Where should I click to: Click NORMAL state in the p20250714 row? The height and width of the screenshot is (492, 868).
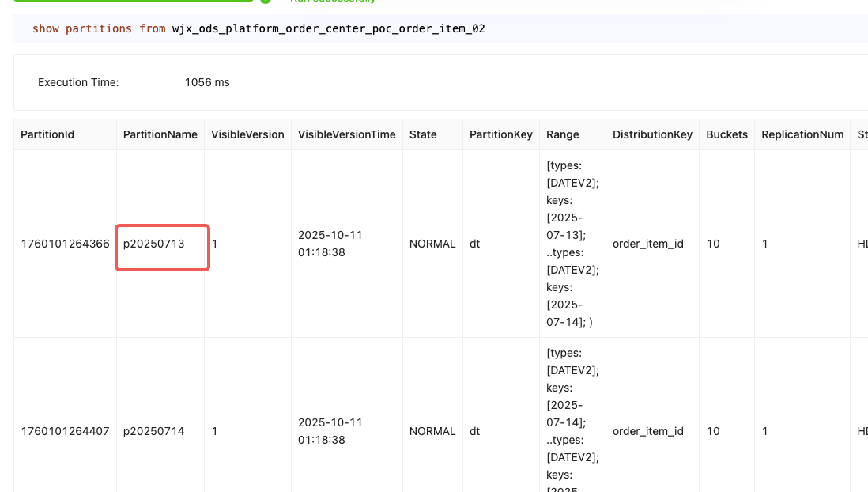click(432, 431)
